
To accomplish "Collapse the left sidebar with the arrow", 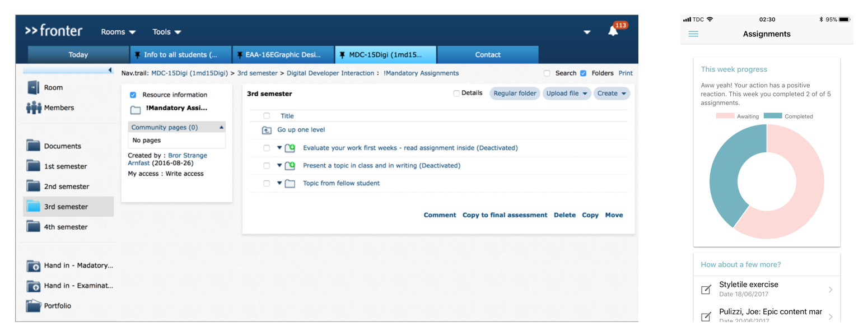I will point(110,70).
